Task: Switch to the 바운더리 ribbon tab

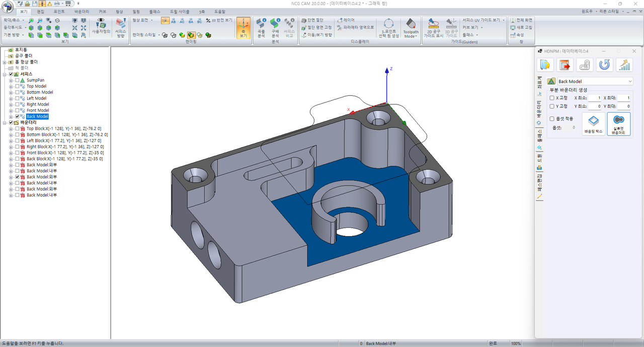Action: [x=82, y=11]
